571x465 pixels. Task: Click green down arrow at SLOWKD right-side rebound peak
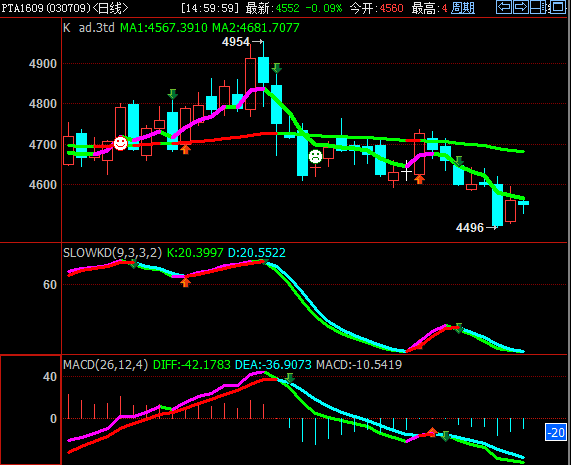459,328
